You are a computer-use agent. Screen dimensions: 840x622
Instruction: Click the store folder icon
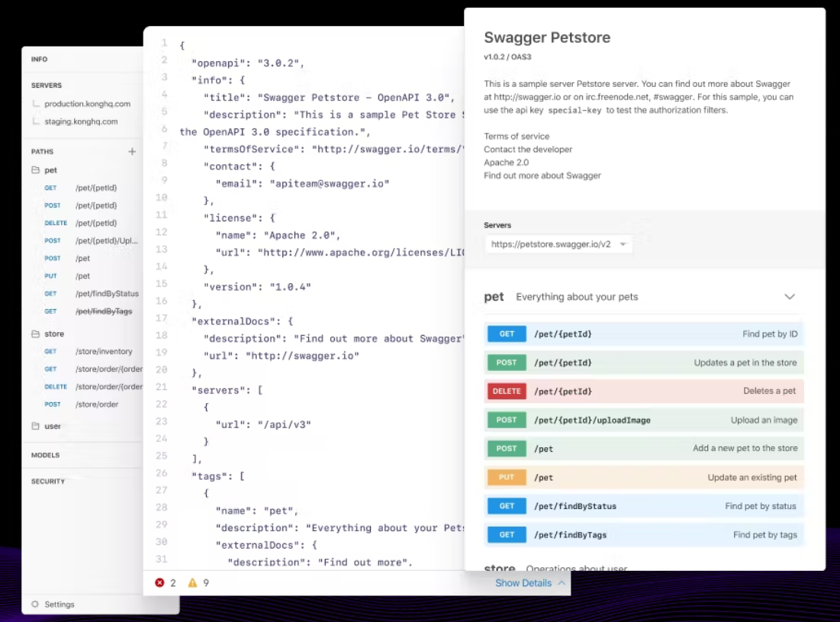(x=35, y=334)
